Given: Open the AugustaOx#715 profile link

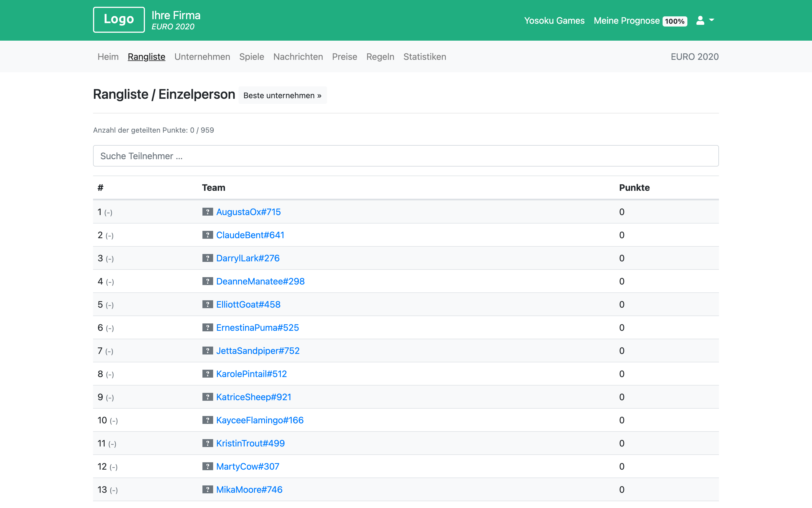Looking at the screenshot, I should (x=248, y=212).
